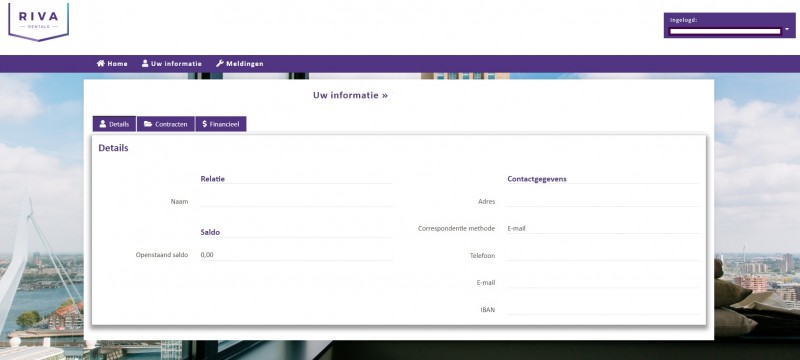Open the Home navigation item
The image size is (800, 360).
tap(112, 64)
